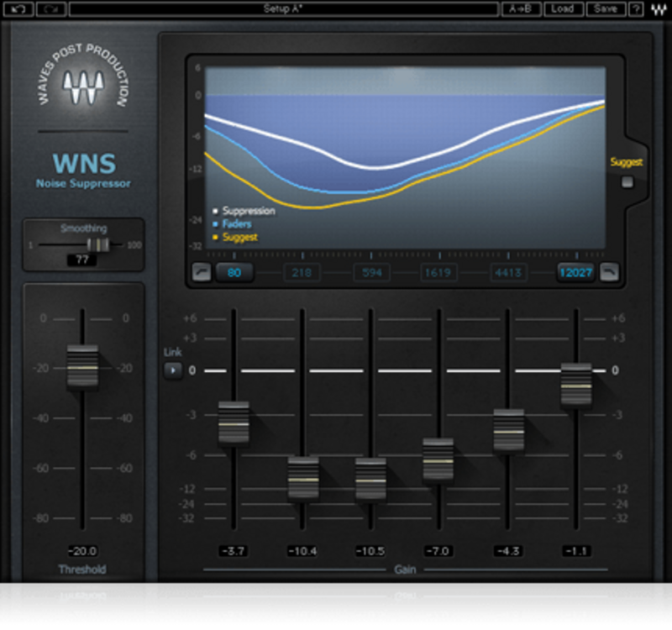Open the Setup A preset menu
The width and height of the screenshot is (672, 630).
(x=284, y=9)
